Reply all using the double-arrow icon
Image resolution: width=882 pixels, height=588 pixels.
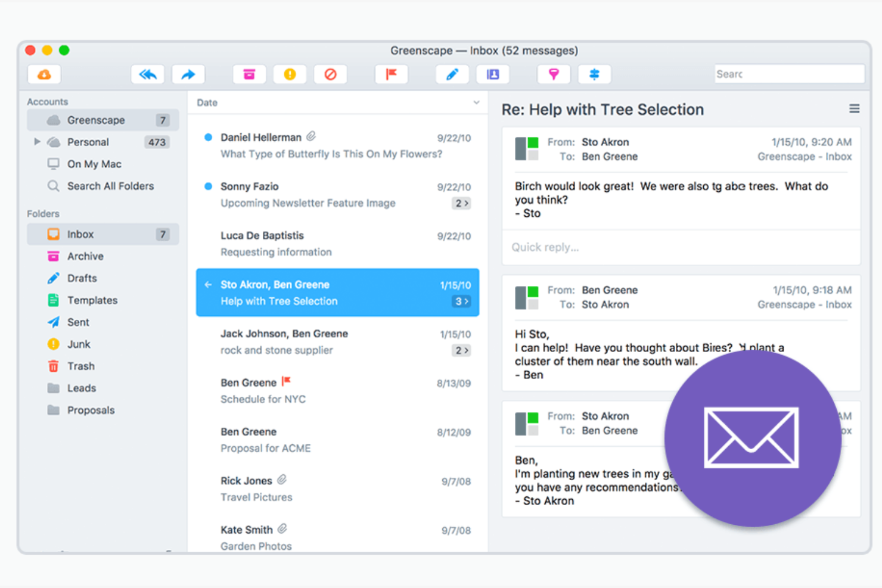[147, 74]
